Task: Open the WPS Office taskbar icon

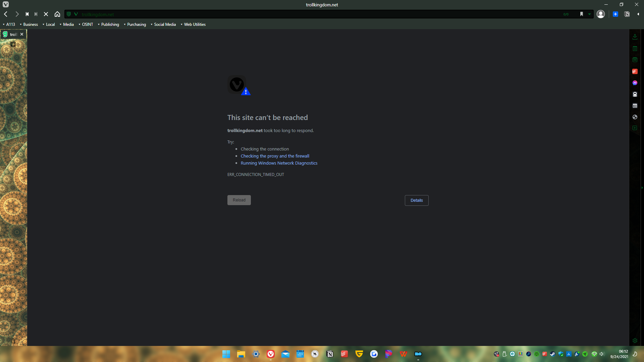Action: click(x=404, y=354)
